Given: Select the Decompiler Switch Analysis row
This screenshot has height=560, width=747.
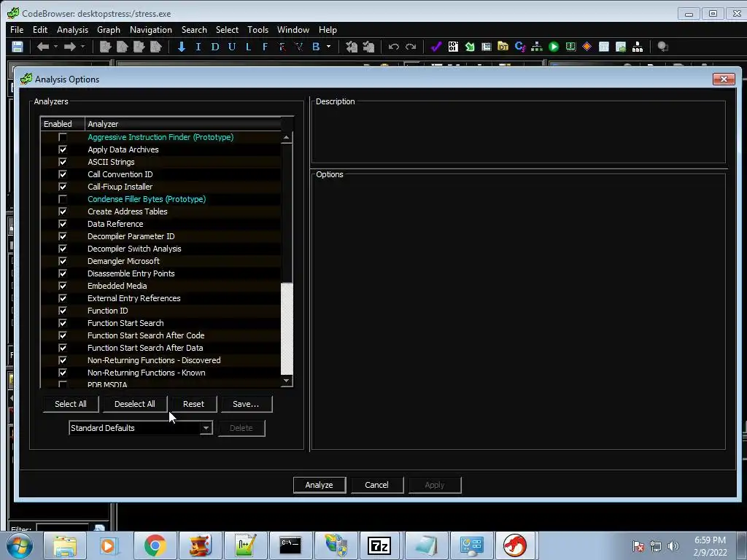Looking at the screenshot, I should [160, 249].
